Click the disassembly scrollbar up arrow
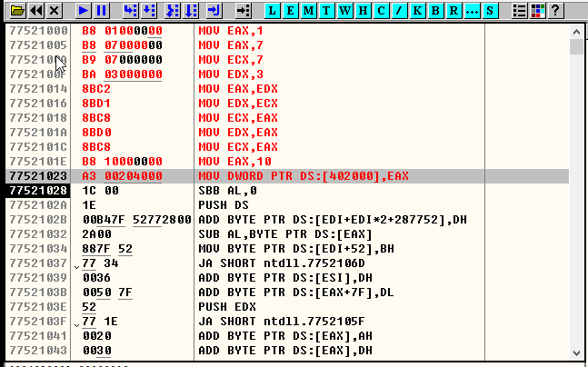The height and width of the screenshot is (367, 588). tap(576, 32)
